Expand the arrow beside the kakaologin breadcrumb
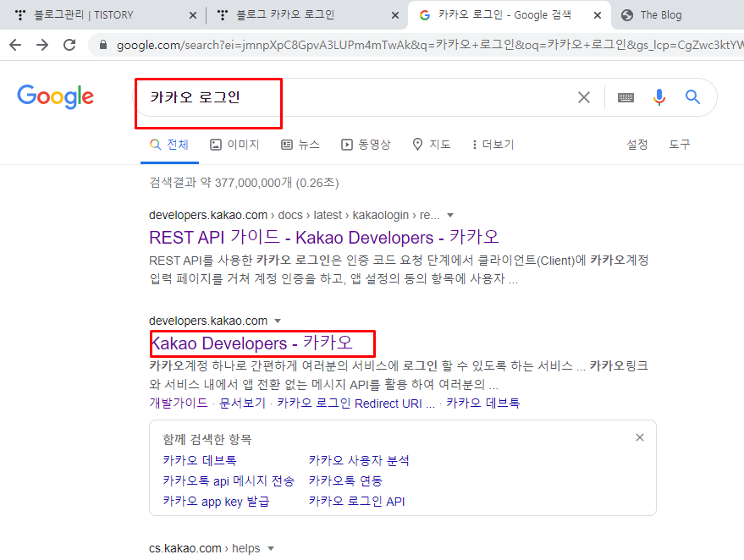The image size is (744, 560). (450, 215)
